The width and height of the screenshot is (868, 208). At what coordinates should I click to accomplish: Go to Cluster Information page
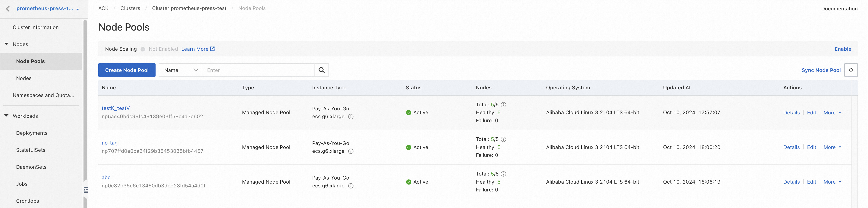pos(36,27)
